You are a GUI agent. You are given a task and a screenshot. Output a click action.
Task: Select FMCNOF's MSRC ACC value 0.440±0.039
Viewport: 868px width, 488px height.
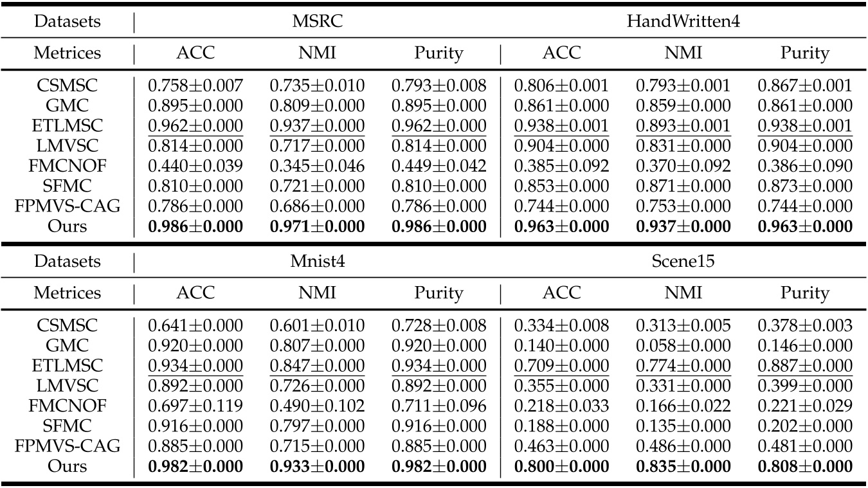(195, 166)
